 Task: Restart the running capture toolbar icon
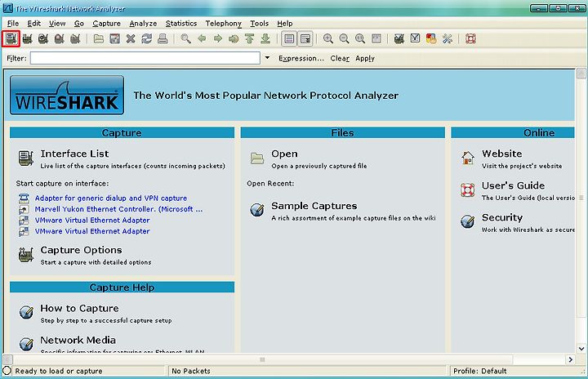[75, 38]
